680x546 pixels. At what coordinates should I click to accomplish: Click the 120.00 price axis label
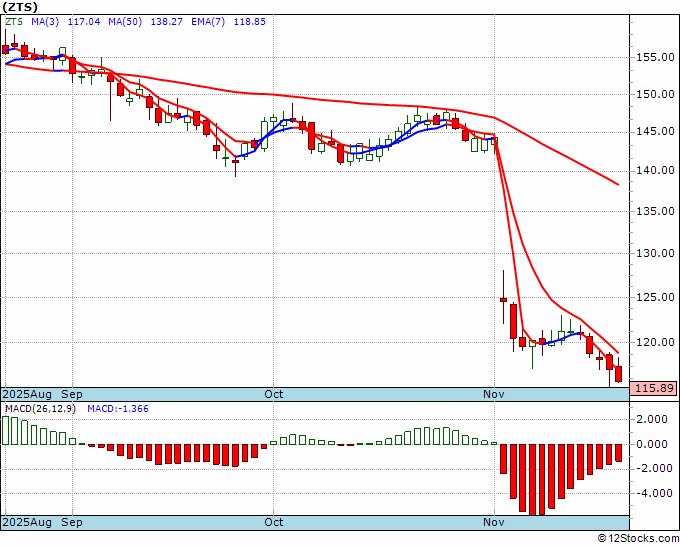[x=655, y=342]
